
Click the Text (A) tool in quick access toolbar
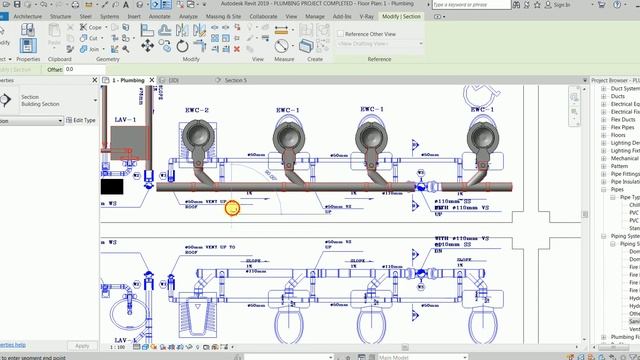(x=126, y=5)
